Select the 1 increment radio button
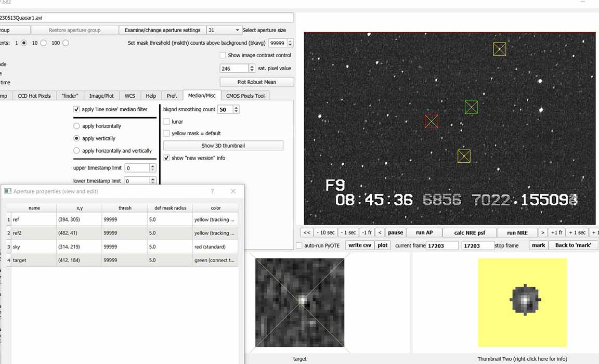The image size is (599, 364). (24, 43)
